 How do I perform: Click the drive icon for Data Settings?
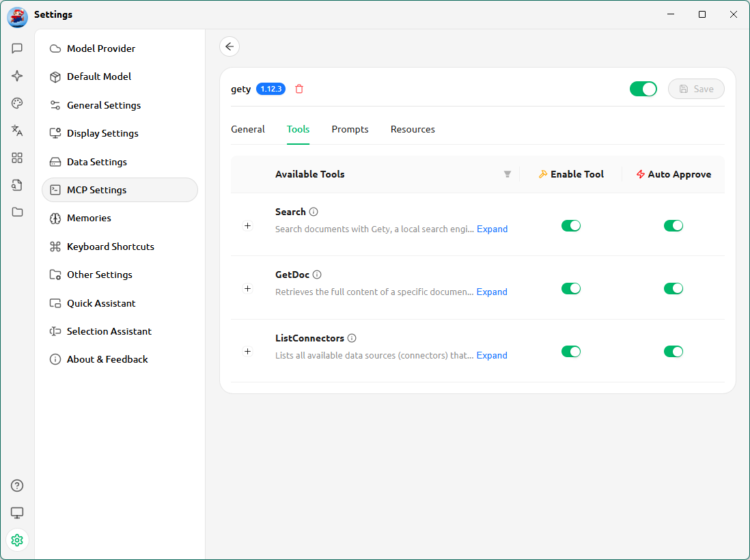(55, 162)
